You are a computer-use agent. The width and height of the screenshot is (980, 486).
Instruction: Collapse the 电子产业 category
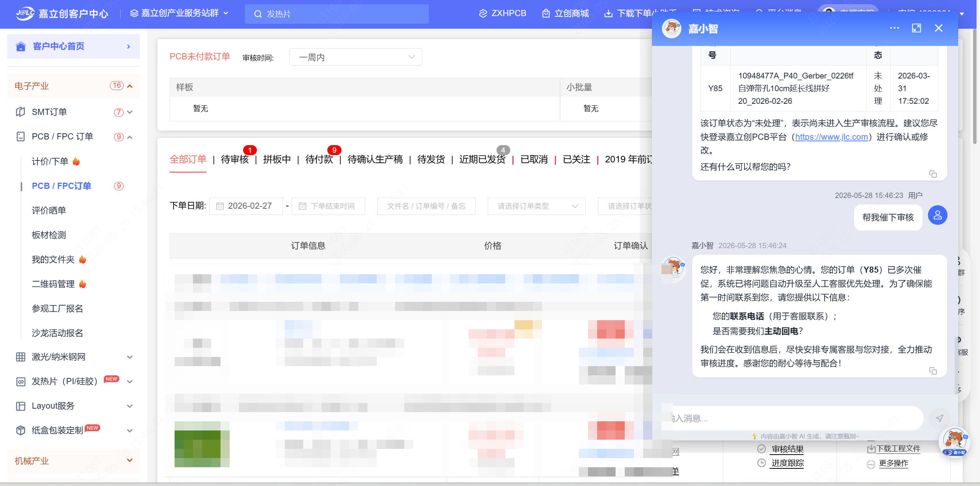click(x=130, y=86)
